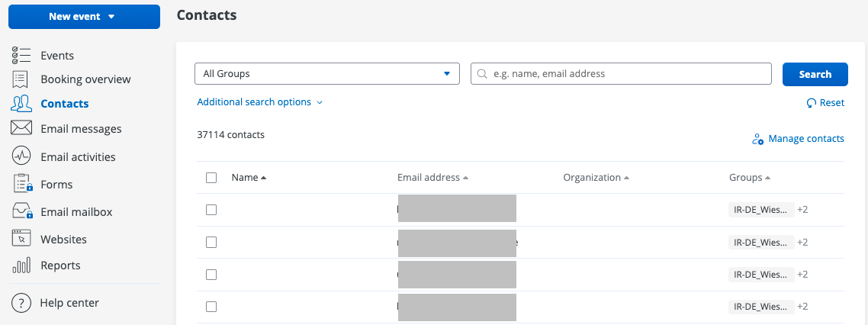Open the All Groups dropdown
The width and height of the screenshot is (868, 325).
pyautogui.click(x=327, y=74)
